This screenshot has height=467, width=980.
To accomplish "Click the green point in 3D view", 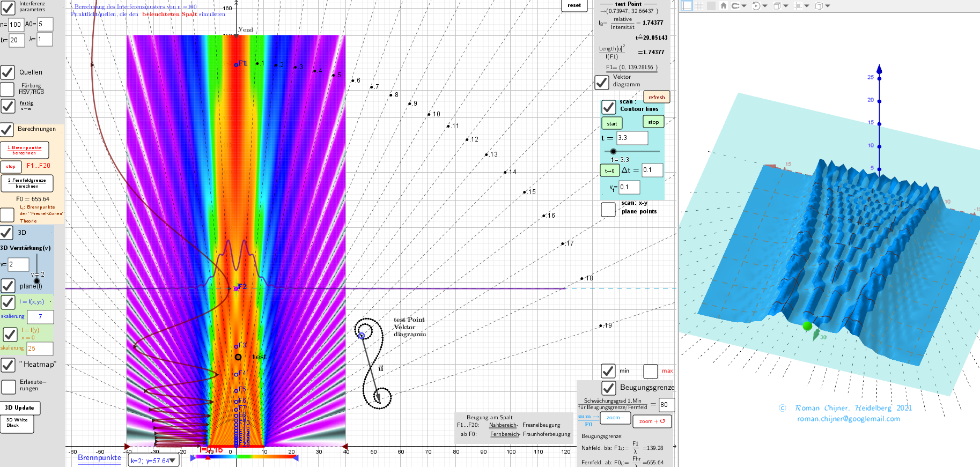I will pos(807,325).
